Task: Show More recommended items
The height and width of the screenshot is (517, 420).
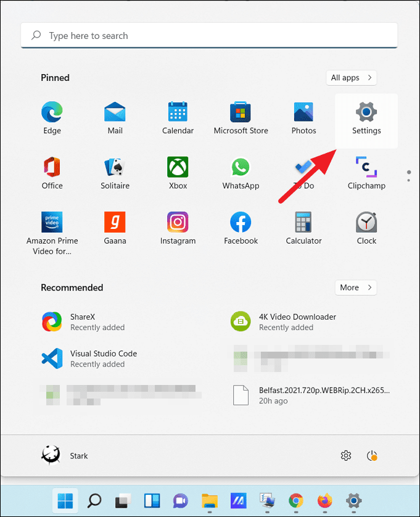Action: tap(356, 287)
